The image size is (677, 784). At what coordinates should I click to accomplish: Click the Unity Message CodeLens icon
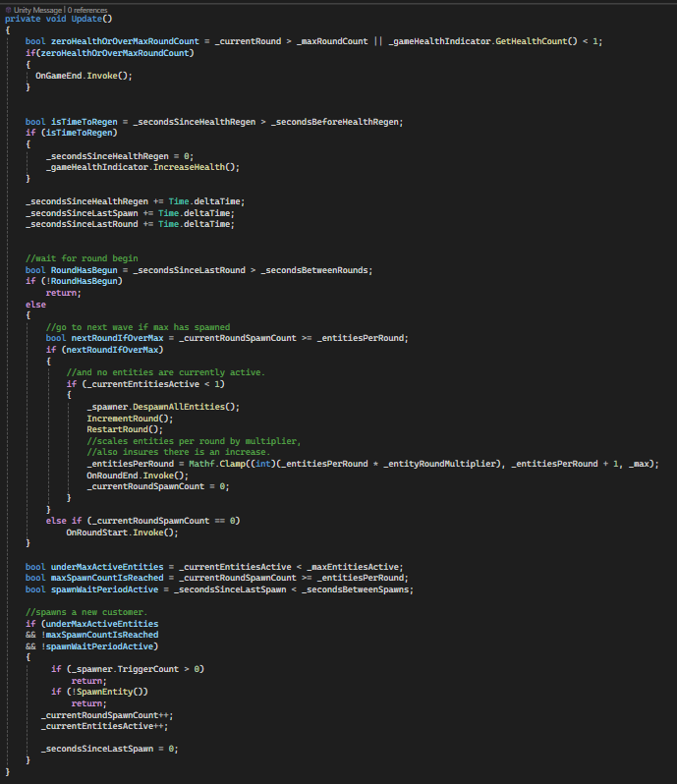pyautogui.click(x=9, y=10)
